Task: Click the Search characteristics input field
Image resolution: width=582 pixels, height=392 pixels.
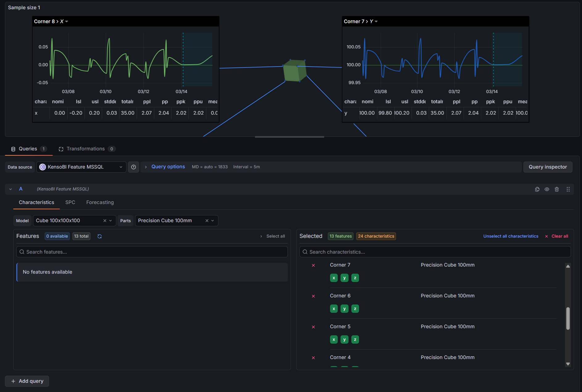Action: pos(435,252)
